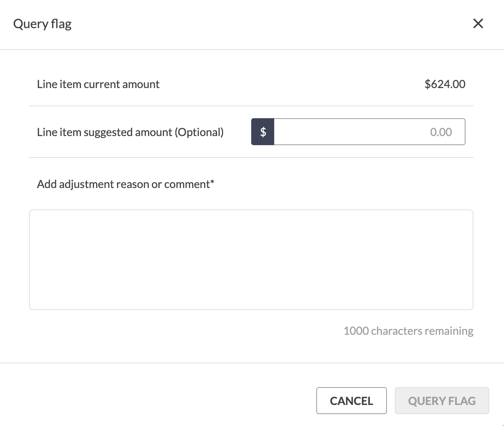
Task: Cancel the query flag dialog
Action: point(352,401)
